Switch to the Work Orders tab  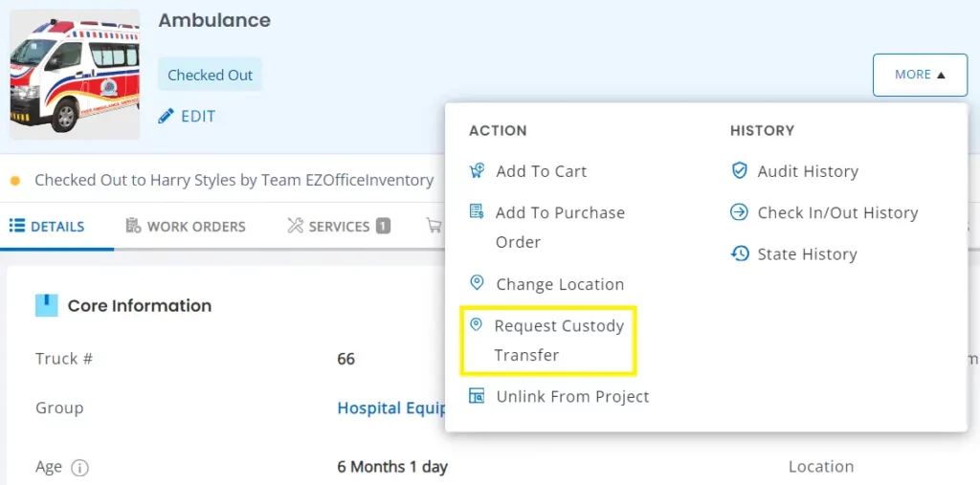pos(186,227)
